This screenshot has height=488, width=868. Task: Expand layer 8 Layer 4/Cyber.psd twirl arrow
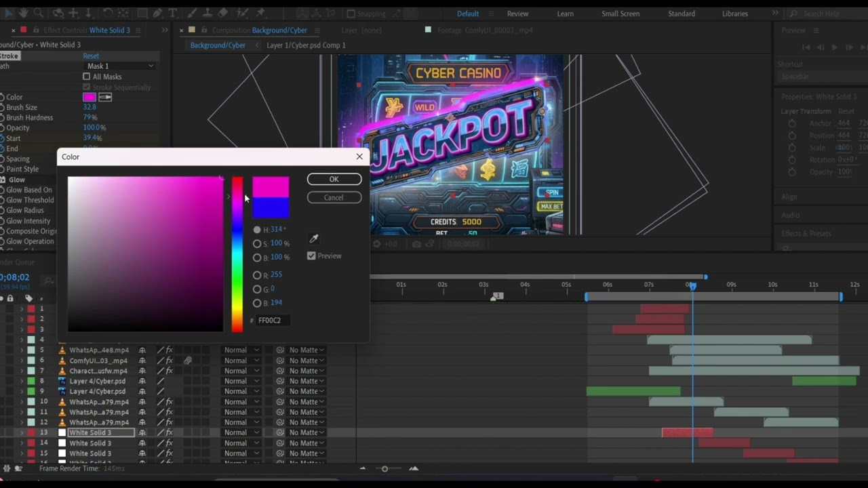coord(21,382)
